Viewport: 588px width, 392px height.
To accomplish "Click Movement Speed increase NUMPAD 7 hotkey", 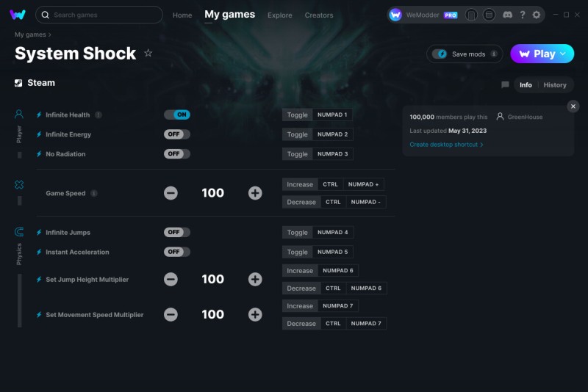I will 338,305.
